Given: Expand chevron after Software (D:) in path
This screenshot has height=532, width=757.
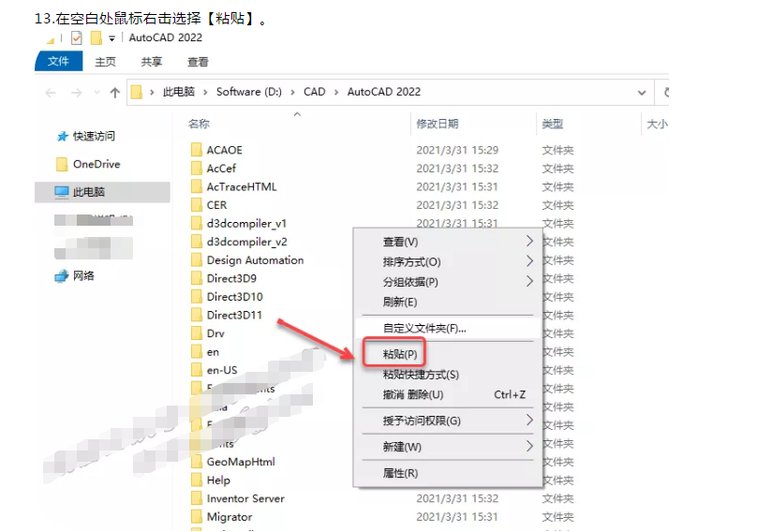Looking at the screenshot, I should (292, 92).
